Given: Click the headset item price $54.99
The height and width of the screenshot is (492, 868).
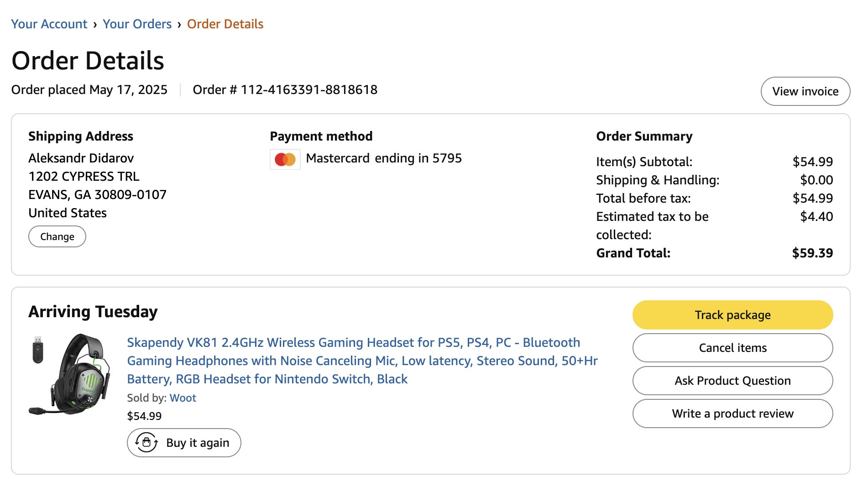Looking at the screenshot, I should pyautogui.click(x=144, y=416).
